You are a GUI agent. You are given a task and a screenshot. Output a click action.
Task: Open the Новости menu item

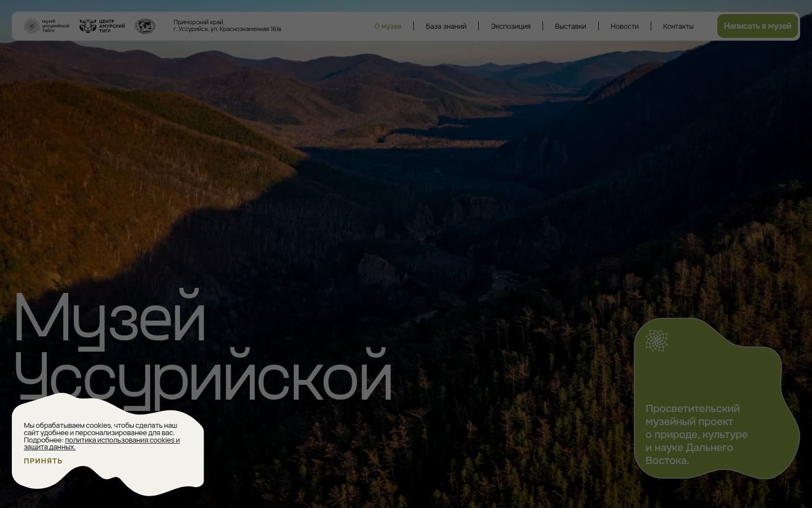click(x=624, y=26)
